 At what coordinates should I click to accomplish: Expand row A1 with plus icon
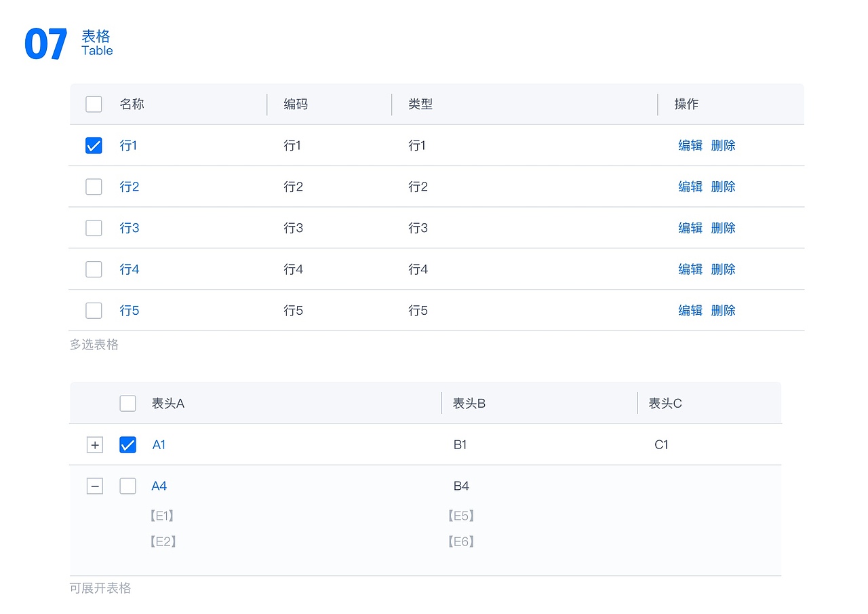[x=95, y=445]
